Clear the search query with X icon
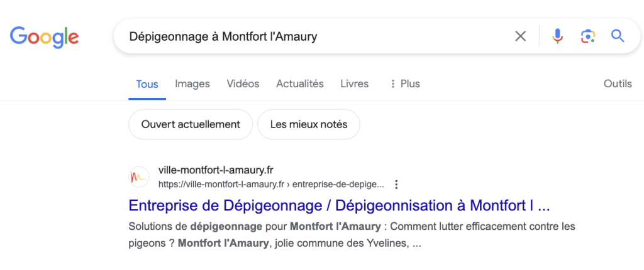 (520, 36)
